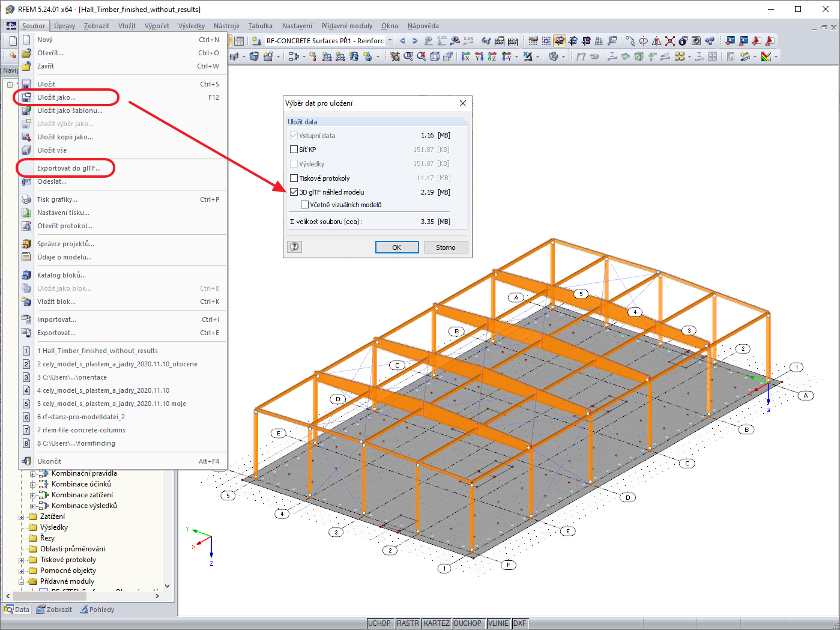This screenshot has width=840, height=630.
Task: Open recent file rf-stanz-pro-modelldatei_2
Action: [x=123, y=417]
